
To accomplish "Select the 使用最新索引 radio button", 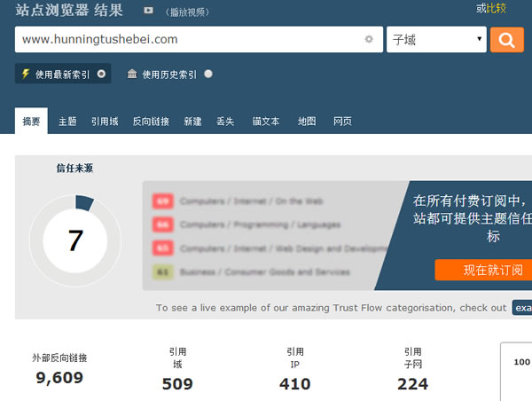I will (102, 75).
